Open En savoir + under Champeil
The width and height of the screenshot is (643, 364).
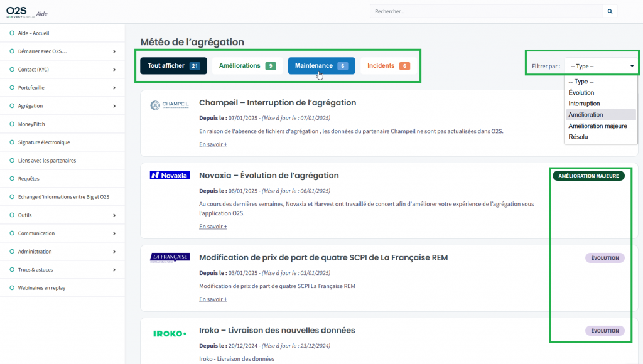pos(213,144)
